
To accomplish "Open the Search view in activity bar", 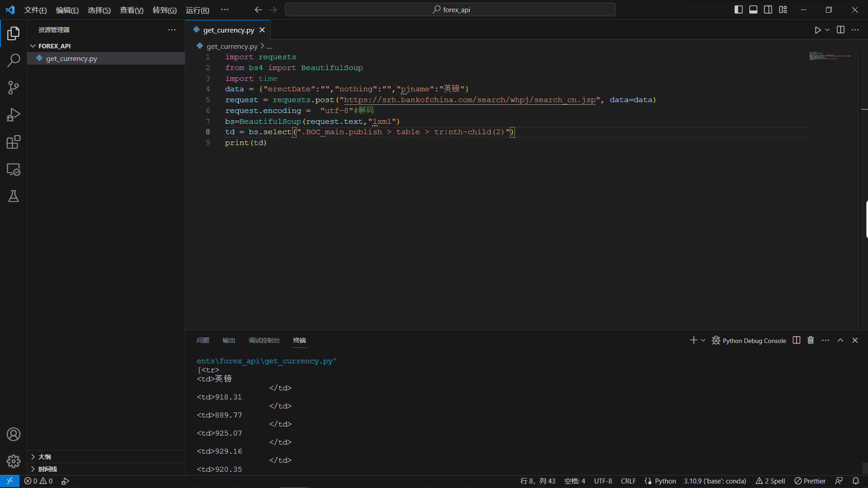I will (14, 60).
